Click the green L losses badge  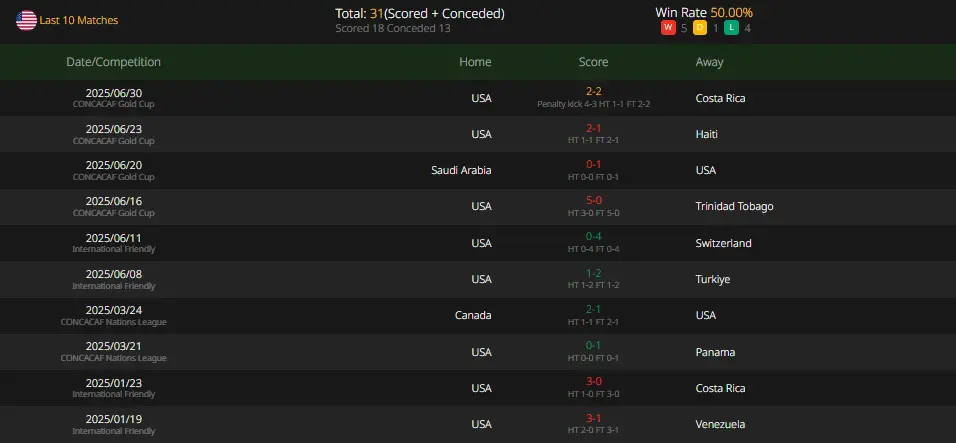(x=732, y=28)
